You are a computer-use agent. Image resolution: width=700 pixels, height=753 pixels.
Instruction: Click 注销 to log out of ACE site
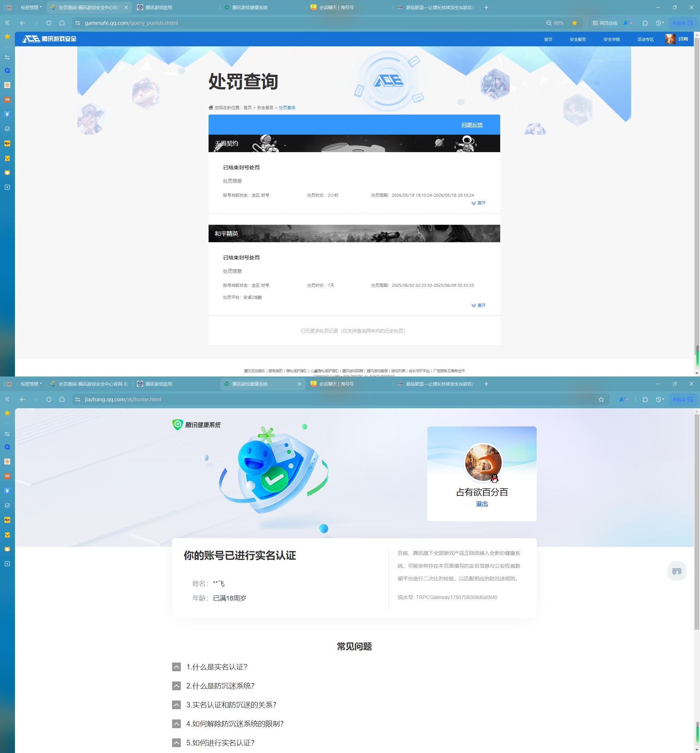click(x=683, y=39)
